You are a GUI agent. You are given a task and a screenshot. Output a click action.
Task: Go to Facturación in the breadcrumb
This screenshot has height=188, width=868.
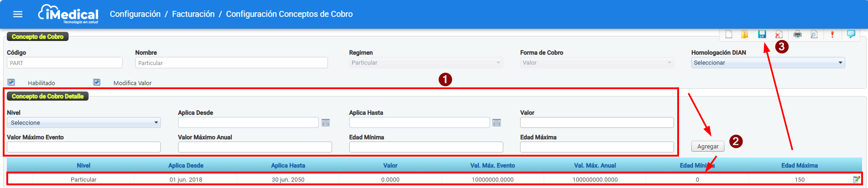tap(193, 14)
